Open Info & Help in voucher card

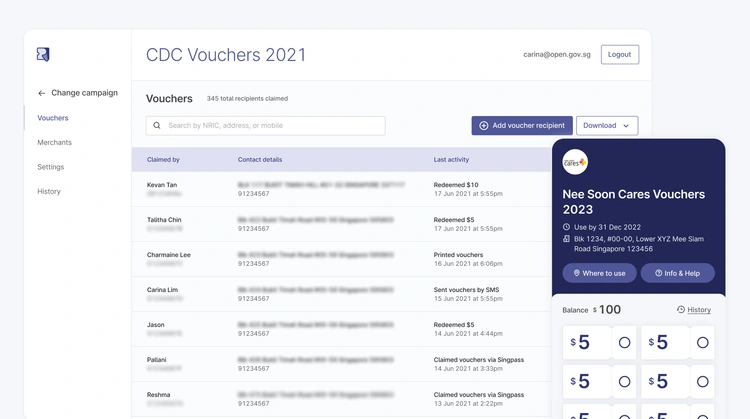coord(678,273)
